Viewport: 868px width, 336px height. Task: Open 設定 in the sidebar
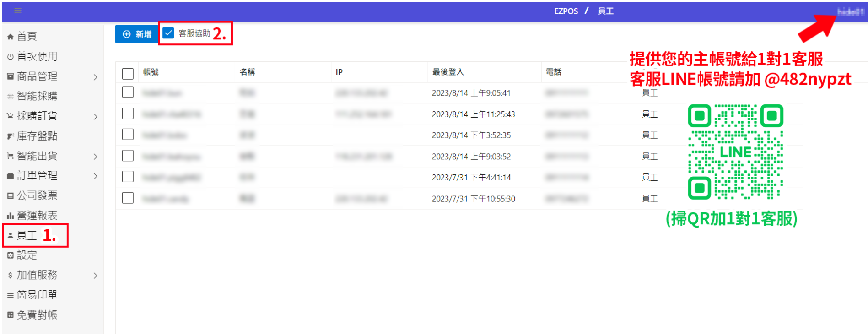pyautogui.click(x=27, y=255)
